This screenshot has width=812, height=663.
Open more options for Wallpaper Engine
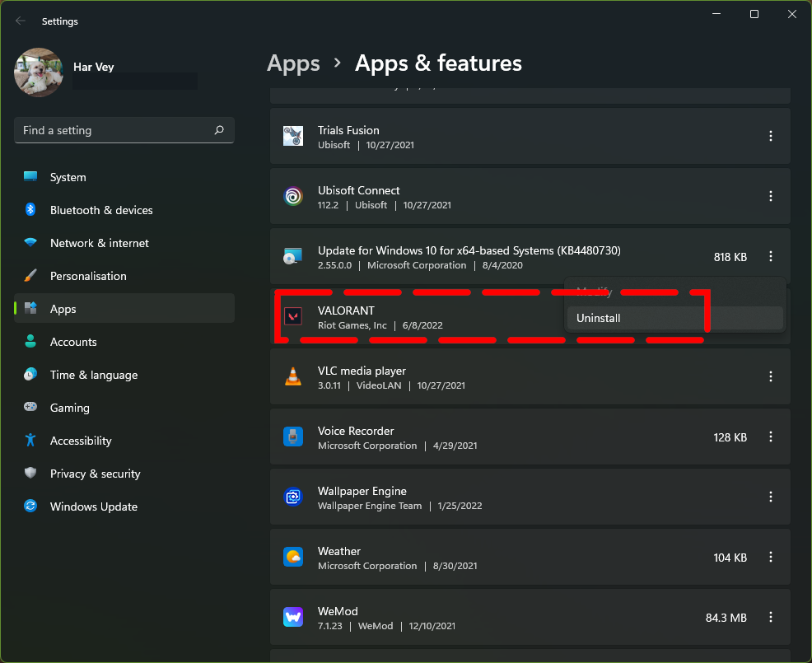[x=771, y=497]
